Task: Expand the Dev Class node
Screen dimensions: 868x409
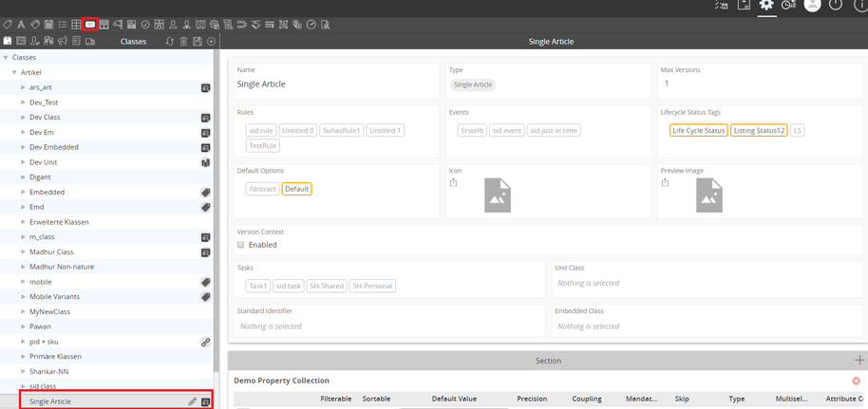Action: [23, 117]
